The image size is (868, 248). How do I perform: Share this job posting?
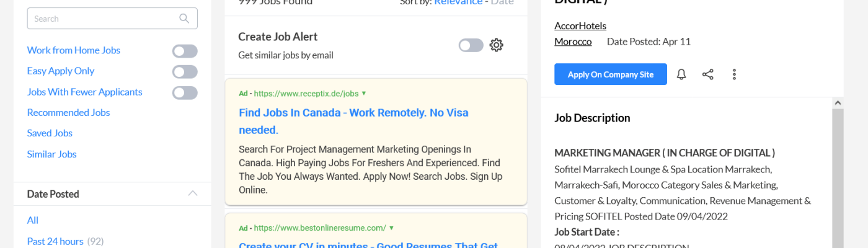click(x=707, y=74)
